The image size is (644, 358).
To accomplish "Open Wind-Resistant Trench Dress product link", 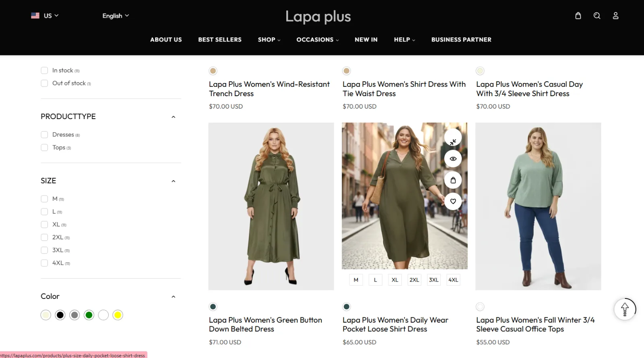I will click(269, 89).
